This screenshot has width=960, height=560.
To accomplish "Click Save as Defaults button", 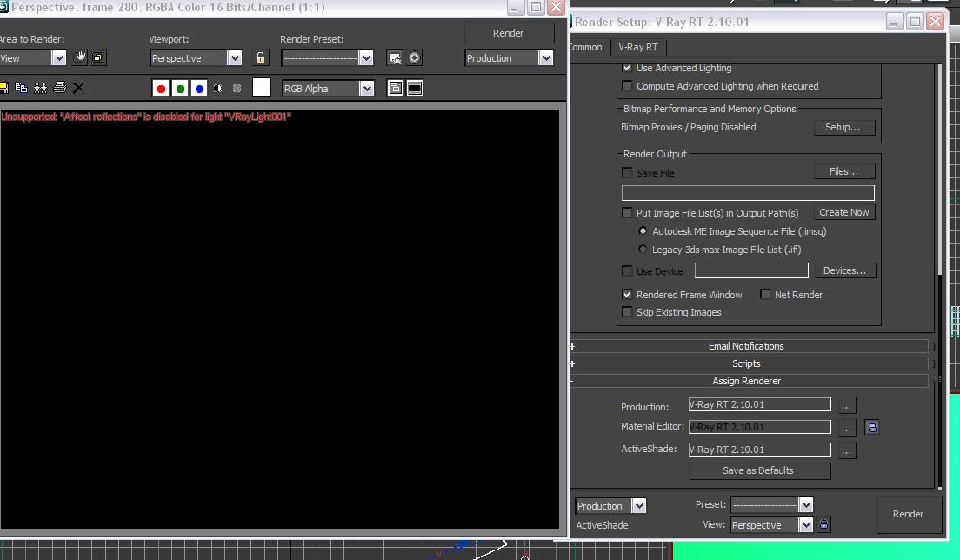I will point(759,470).
